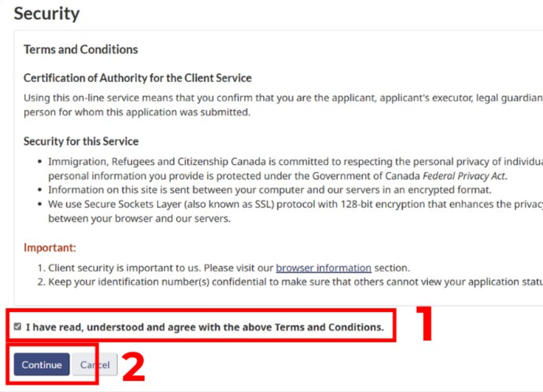Select the Certification of Authority heading
This screenshot has height=392, width=543.
point(138,78)
